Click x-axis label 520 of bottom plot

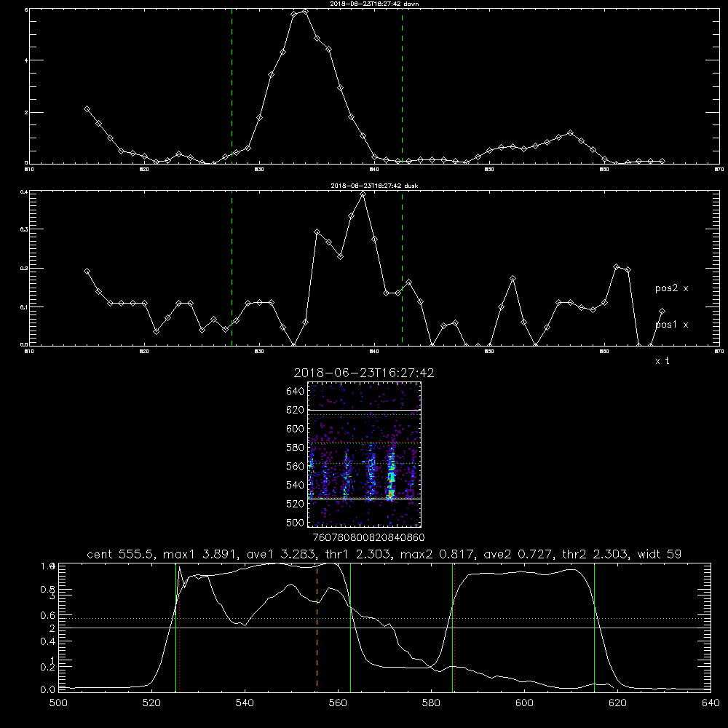pyautogui.click(x=151, y=703)
